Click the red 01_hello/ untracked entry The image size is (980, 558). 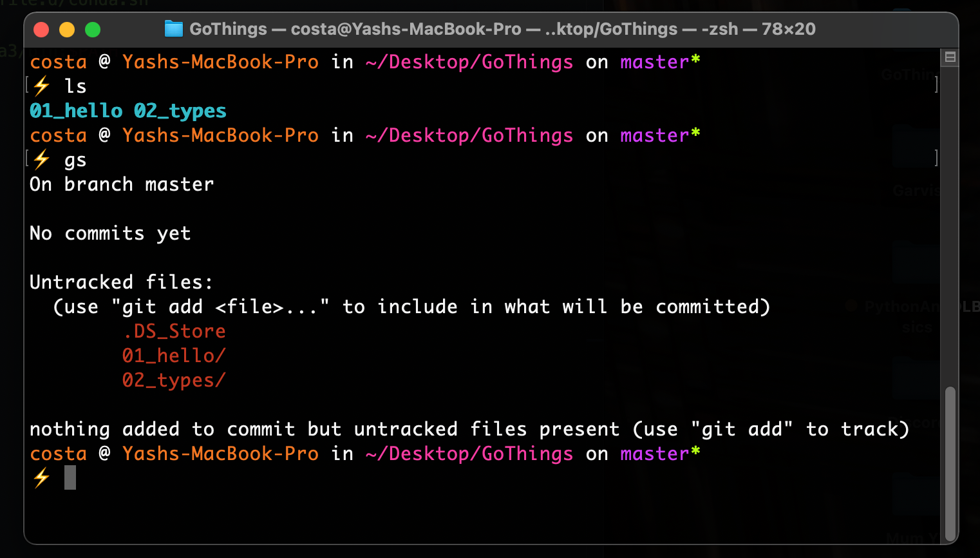click(174, 356)
